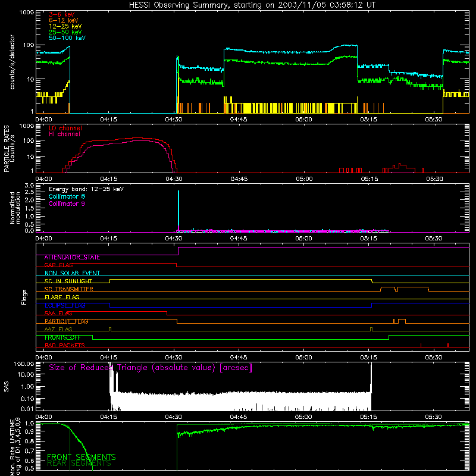This screenshot has width=476, height=476.
Task: Click the SAA_FLAG label
Action: [58, 314]
